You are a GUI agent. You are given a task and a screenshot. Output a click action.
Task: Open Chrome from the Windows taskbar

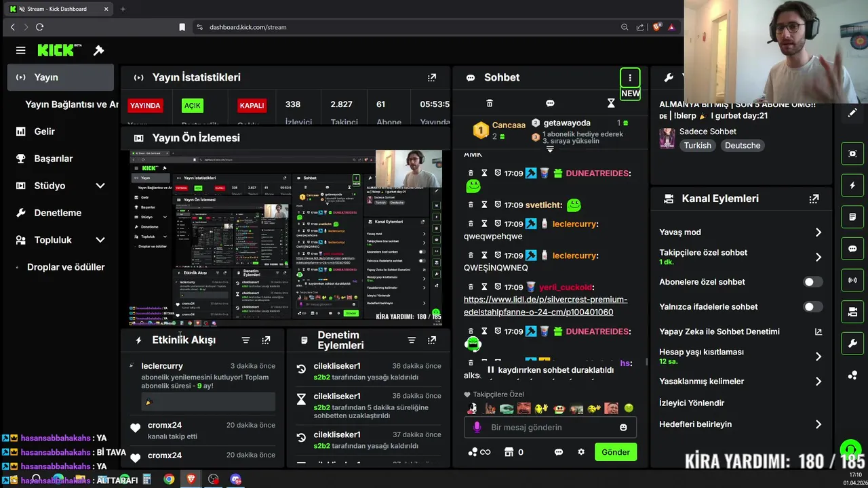169,479
